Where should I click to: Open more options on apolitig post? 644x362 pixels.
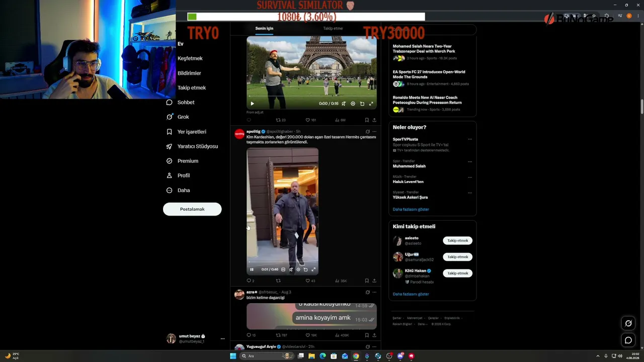pos(374,132)
